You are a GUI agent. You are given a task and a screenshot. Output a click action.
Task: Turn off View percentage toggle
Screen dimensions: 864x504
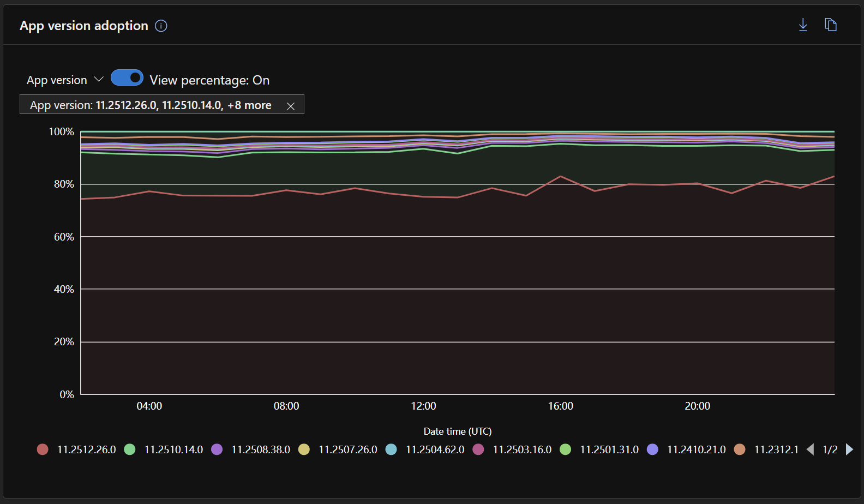click(127, 78)
